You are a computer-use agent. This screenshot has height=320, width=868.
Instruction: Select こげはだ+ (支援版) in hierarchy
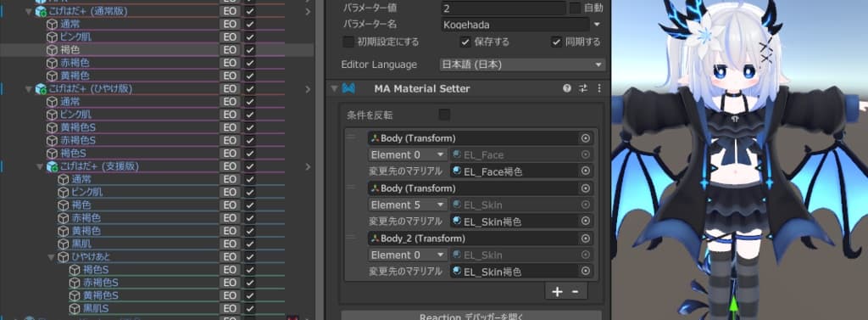(x=99, y=166)
